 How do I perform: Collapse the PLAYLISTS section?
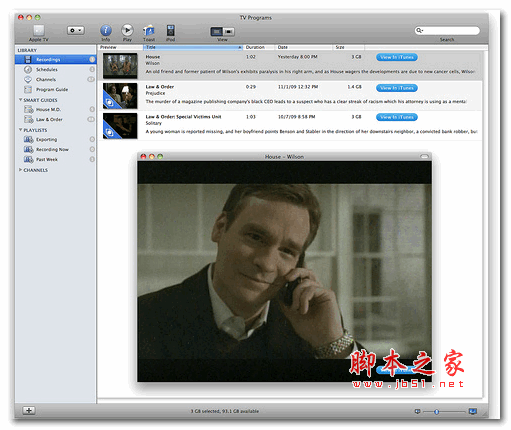(21, 130)
